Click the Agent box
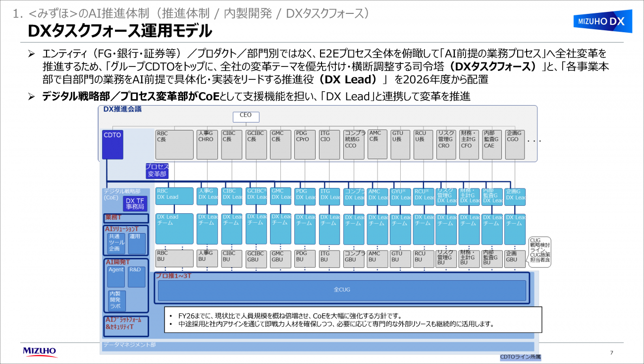Screen dimensions: 644x364 tap(116, 277)
